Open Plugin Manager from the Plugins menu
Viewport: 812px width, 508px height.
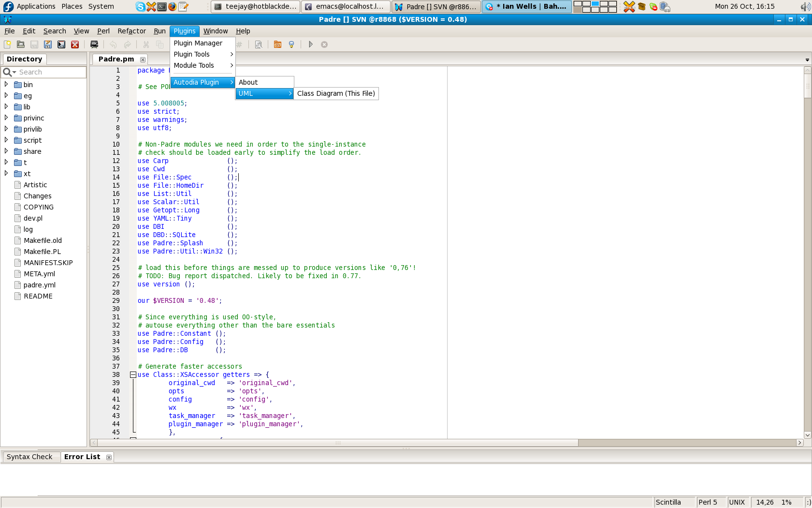203,43
